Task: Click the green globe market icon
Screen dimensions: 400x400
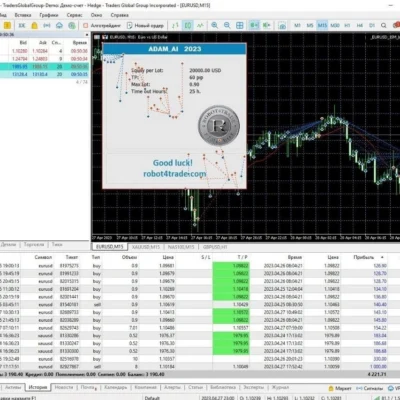Action: click(72, 25)
